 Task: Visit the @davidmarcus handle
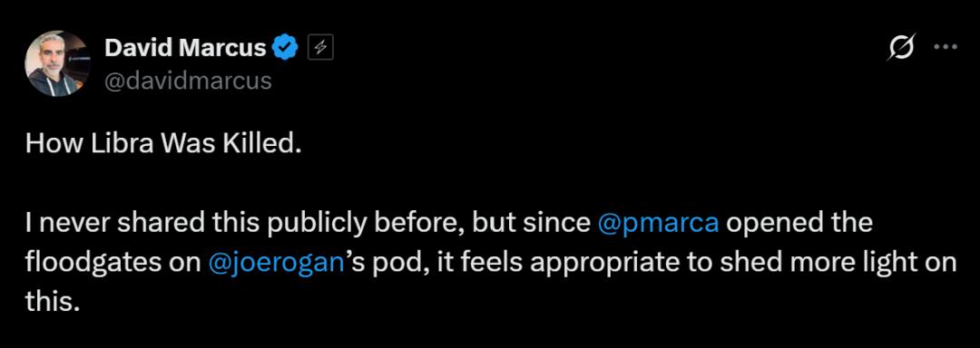188,81
